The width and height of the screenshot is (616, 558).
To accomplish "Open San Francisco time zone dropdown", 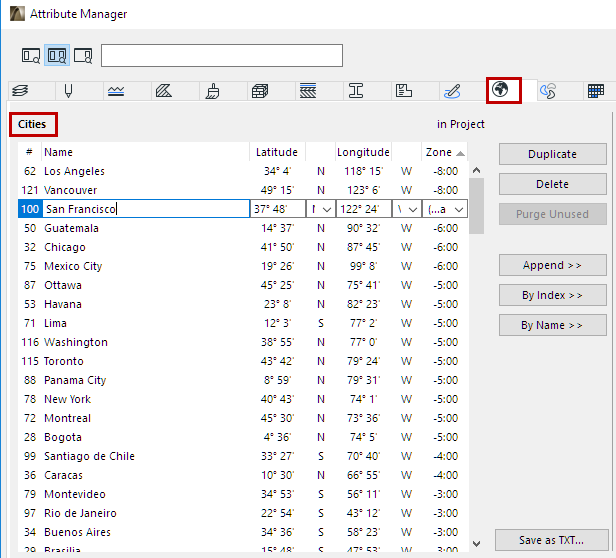I will pos(445,209).
